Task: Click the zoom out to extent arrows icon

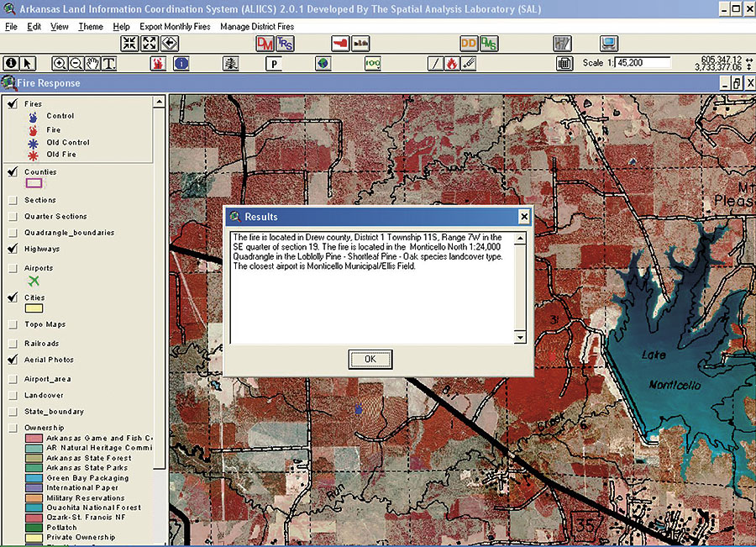Action: [150, 44]
